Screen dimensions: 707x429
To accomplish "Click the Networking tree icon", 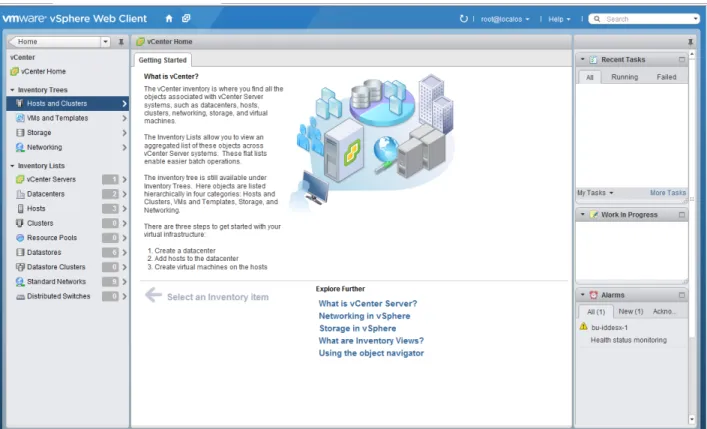I will click(x=20, y=147).
